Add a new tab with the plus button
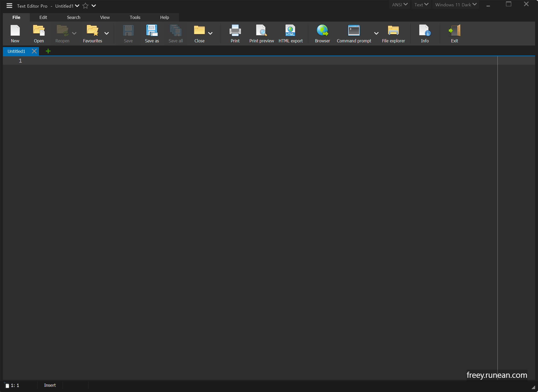This screenshot has height=392, width=538. click(x=48, y=51)
